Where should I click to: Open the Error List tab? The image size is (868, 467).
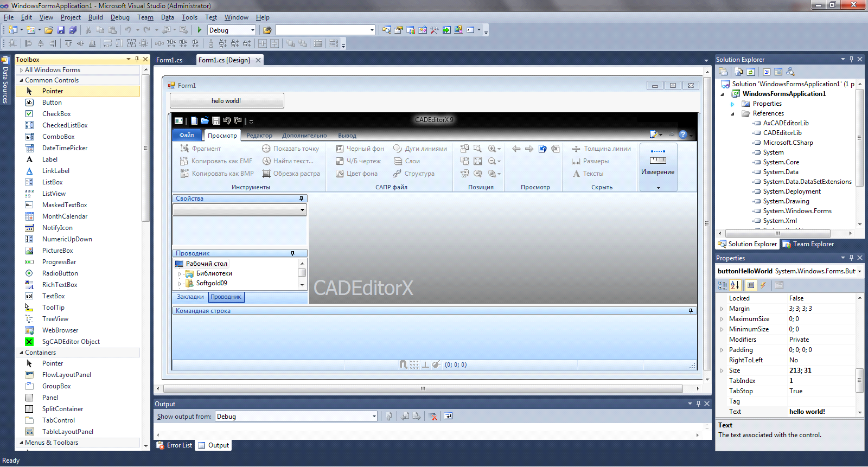(x=175, y=445)
